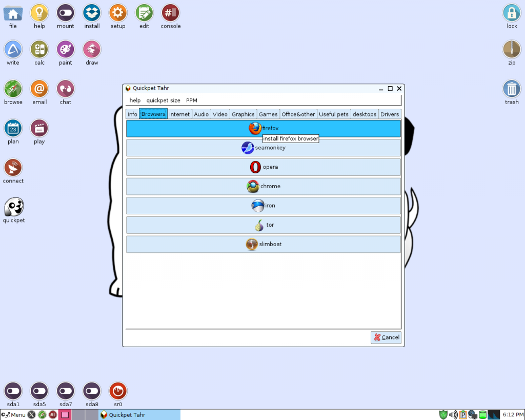Open the sda7 drive icon
Screen dimensions: 525x420
pos(66,394)
